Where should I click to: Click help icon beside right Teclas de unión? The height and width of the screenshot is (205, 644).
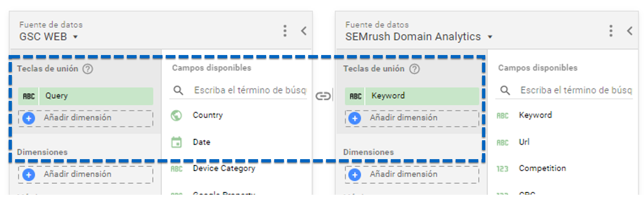[415, 69]
